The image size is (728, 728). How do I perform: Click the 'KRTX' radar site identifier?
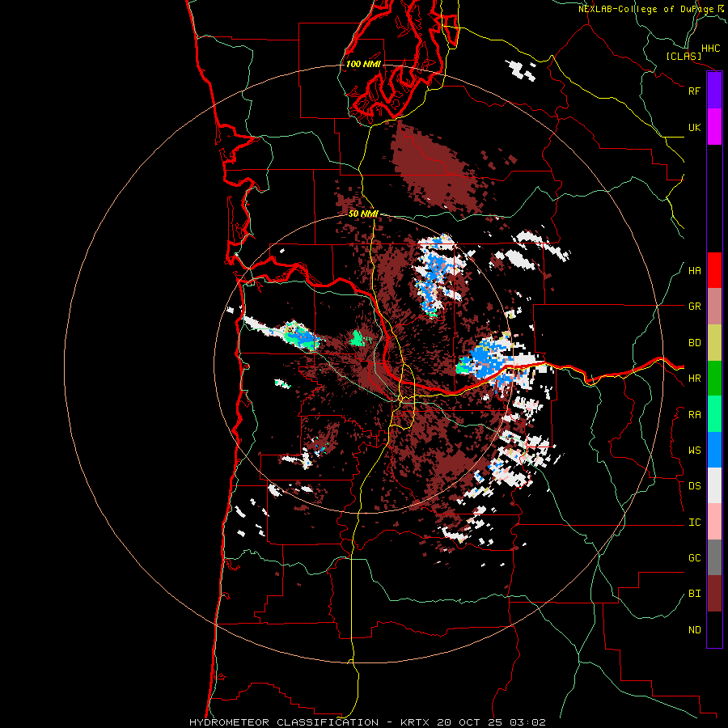pos(415,722)
